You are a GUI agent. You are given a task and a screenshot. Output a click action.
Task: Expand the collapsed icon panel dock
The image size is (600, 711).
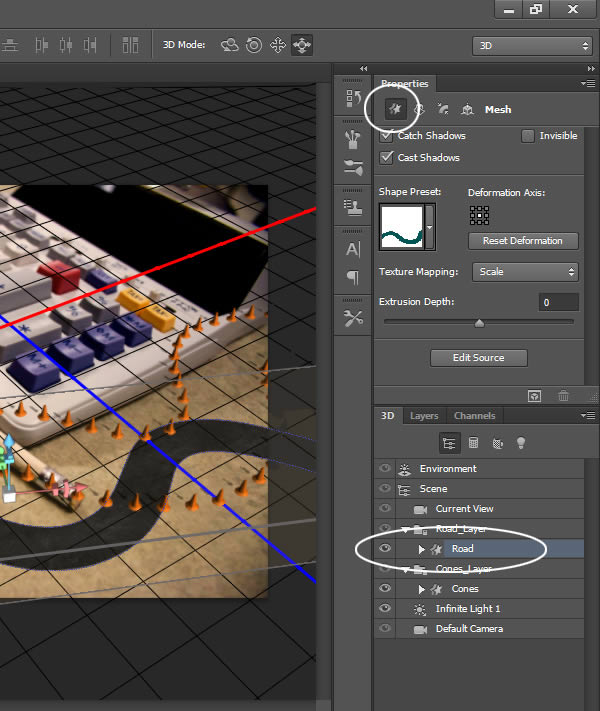coord(364,68)
